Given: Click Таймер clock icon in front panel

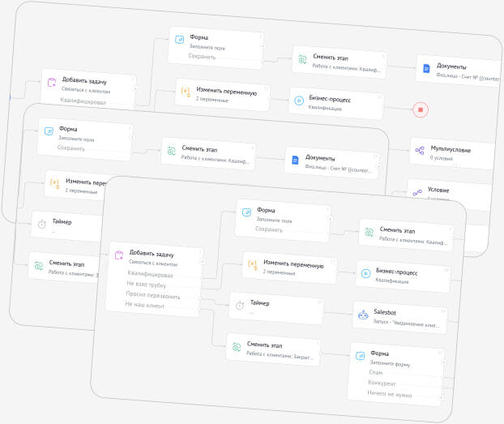Looking at the screenshot, I should [240, 306].
